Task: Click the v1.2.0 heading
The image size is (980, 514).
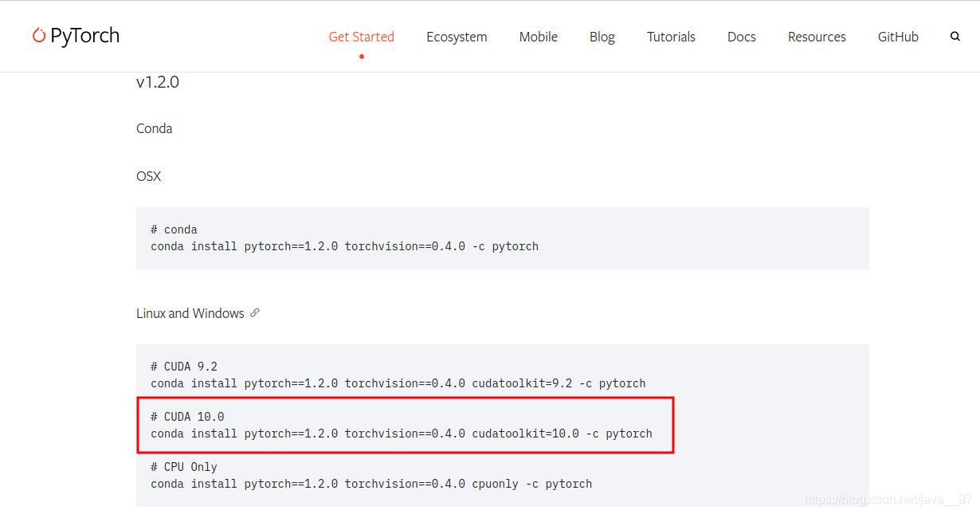Action: tap(158, 82)
